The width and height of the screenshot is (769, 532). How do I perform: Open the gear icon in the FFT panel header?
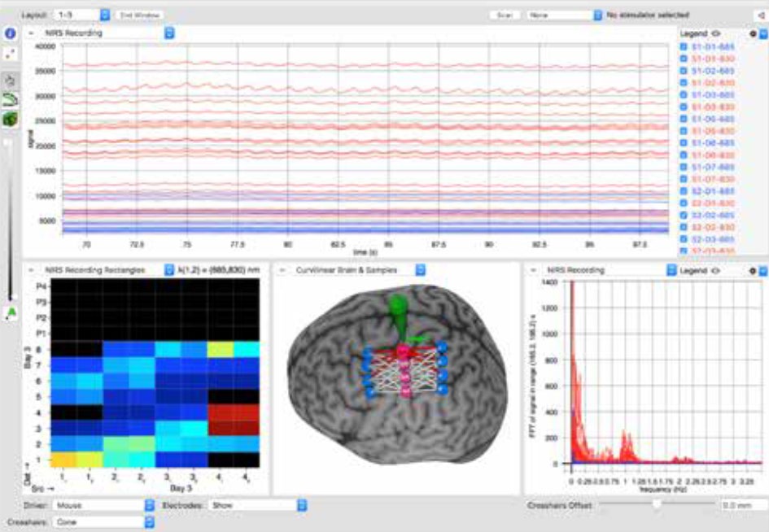click(753, 271)
